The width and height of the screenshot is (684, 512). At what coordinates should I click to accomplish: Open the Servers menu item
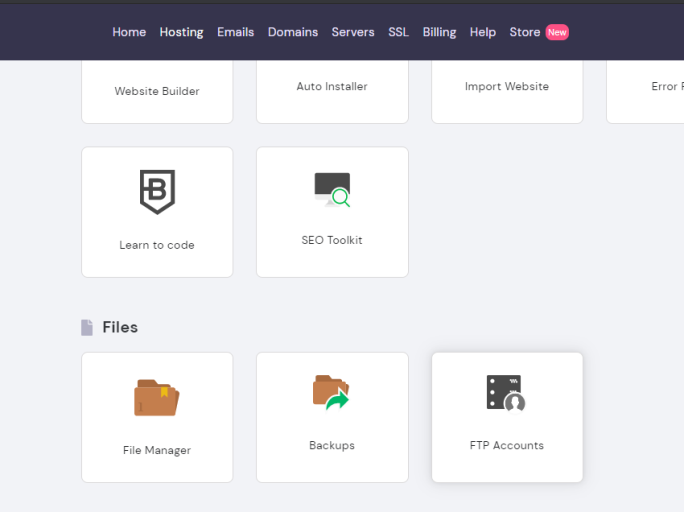pos(353,32)
